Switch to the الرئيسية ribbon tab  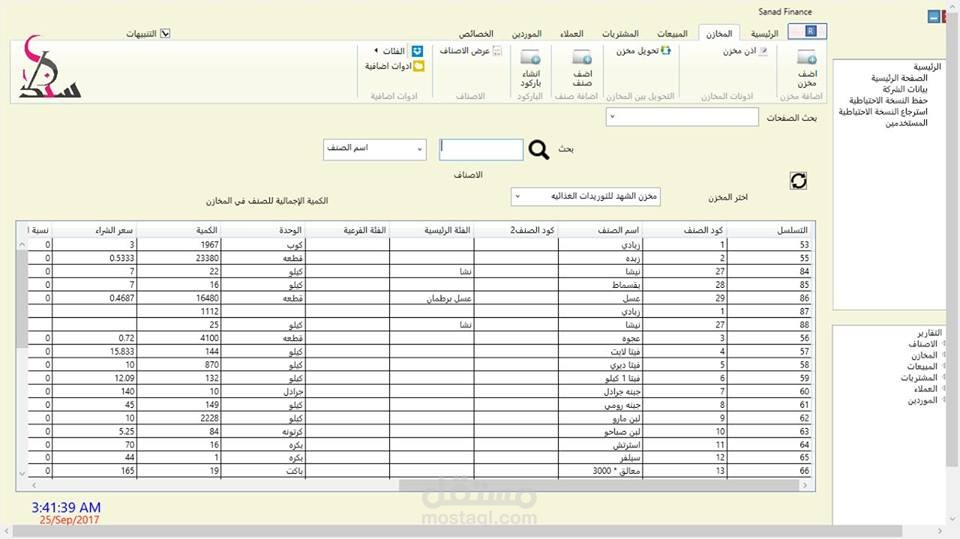click(764, 34)
